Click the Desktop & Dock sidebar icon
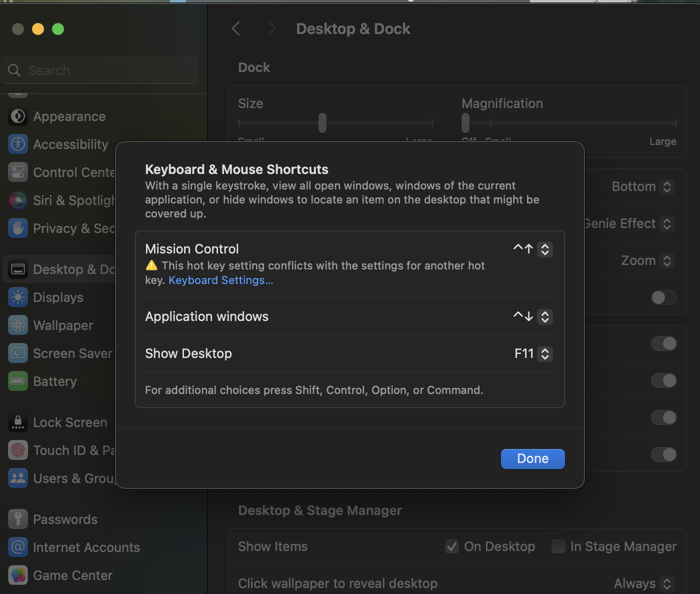The width and height of the screenshot is (700, 594). coord(18,269)
